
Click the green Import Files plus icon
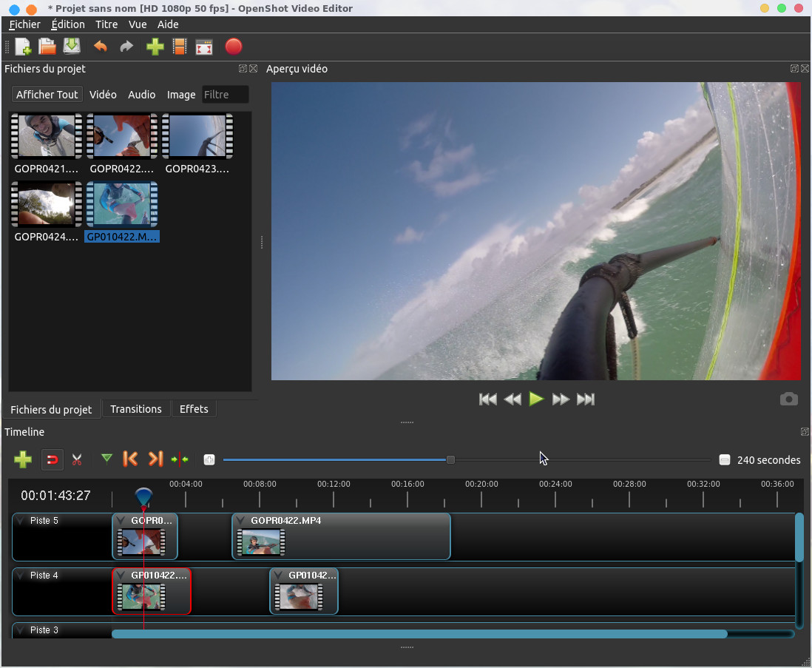(x=155, y=47)
